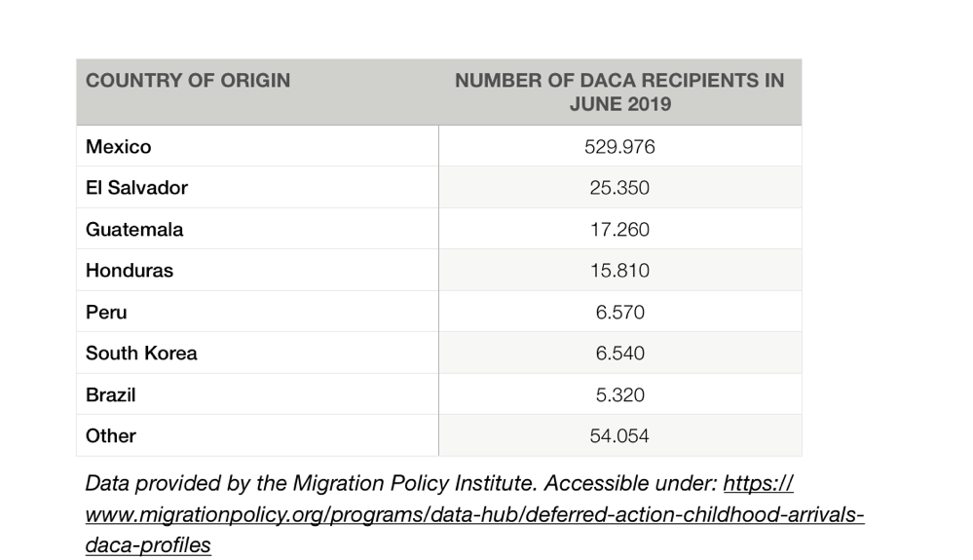Select the 15.810 value for Honduras
Image resolution: width=973 pixels, height=560 pixels.
click(619, 271)
